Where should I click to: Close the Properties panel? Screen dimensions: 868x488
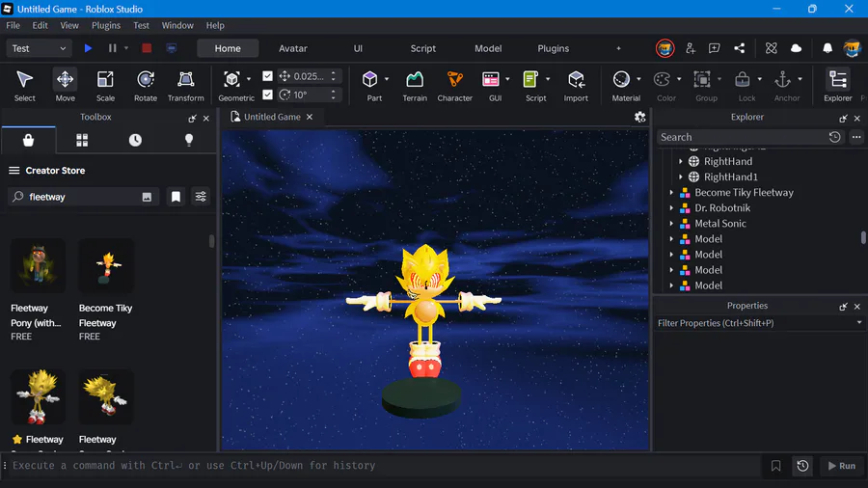click(857, 307)
